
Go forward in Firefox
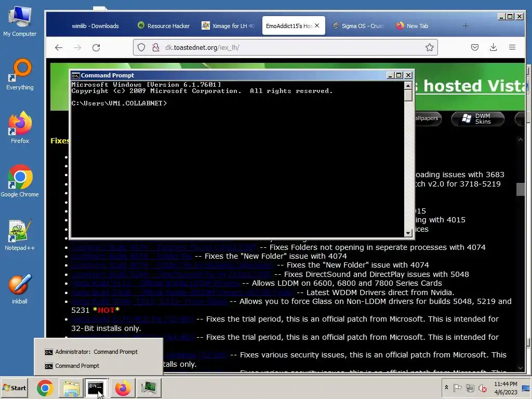pos(77,47)
